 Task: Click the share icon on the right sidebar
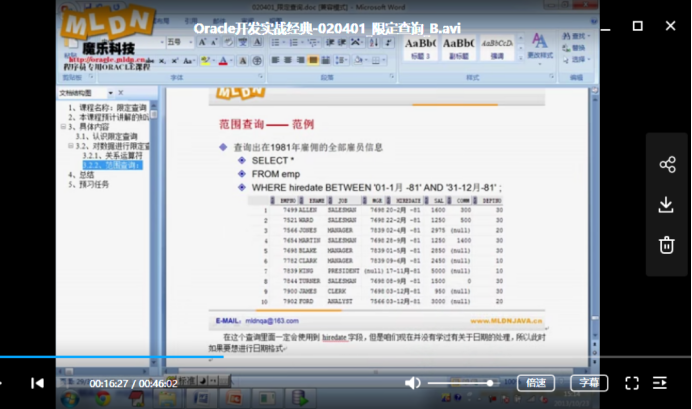667,164
